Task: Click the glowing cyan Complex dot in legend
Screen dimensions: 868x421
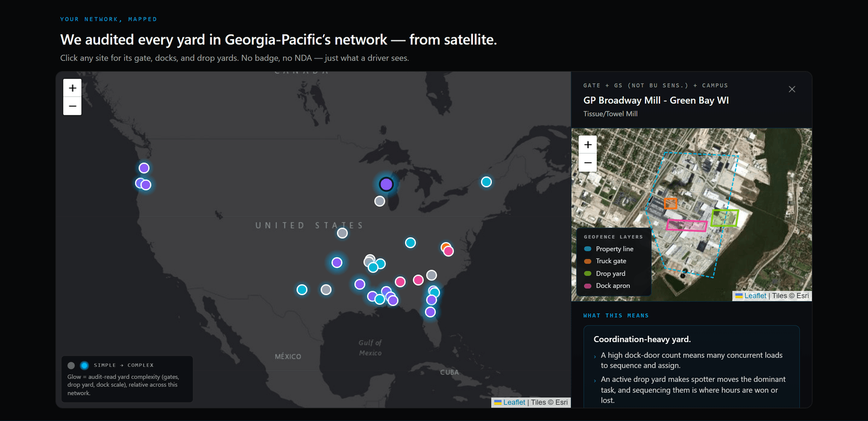Action: coord(84,366)
